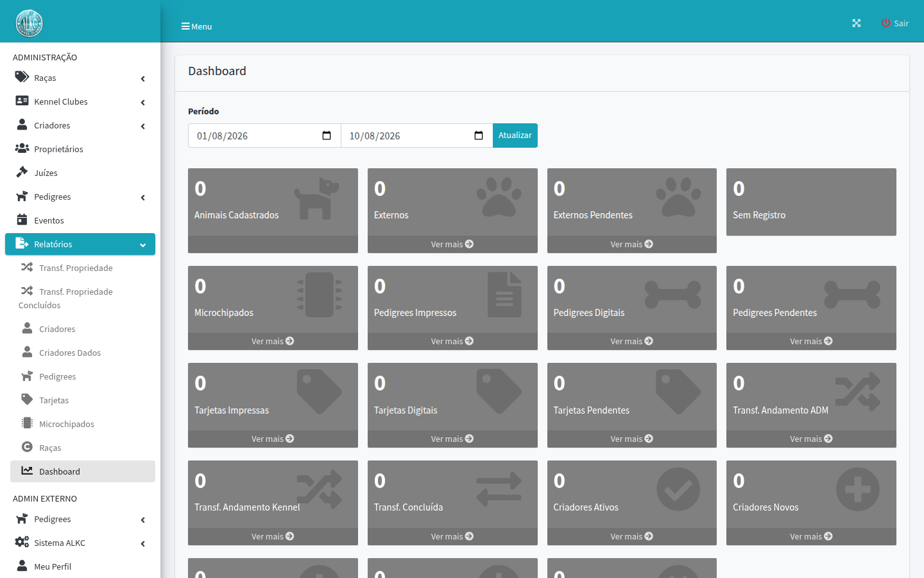The height and width of the screenshot is (578, 924).
Task: Click Ver mais under Pedigrees Digitais
Action: (631, 341)
